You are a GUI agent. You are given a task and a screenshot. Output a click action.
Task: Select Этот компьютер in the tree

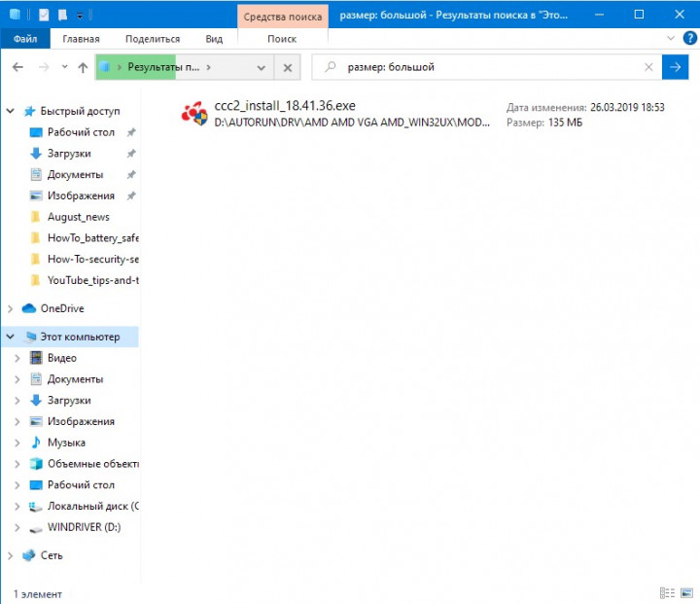[x=80, y=337]
